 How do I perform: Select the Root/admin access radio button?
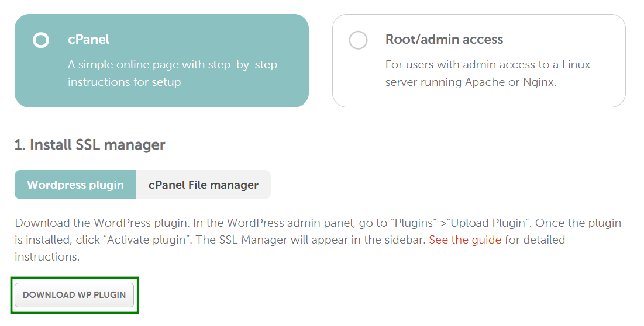[x=358, y=41]
